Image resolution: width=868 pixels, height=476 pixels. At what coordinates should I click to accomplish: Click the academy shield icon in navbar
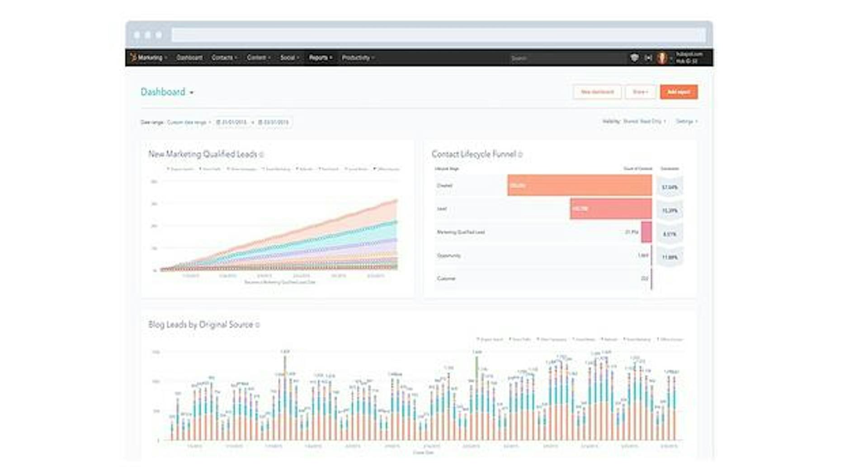tap(634, 57)
